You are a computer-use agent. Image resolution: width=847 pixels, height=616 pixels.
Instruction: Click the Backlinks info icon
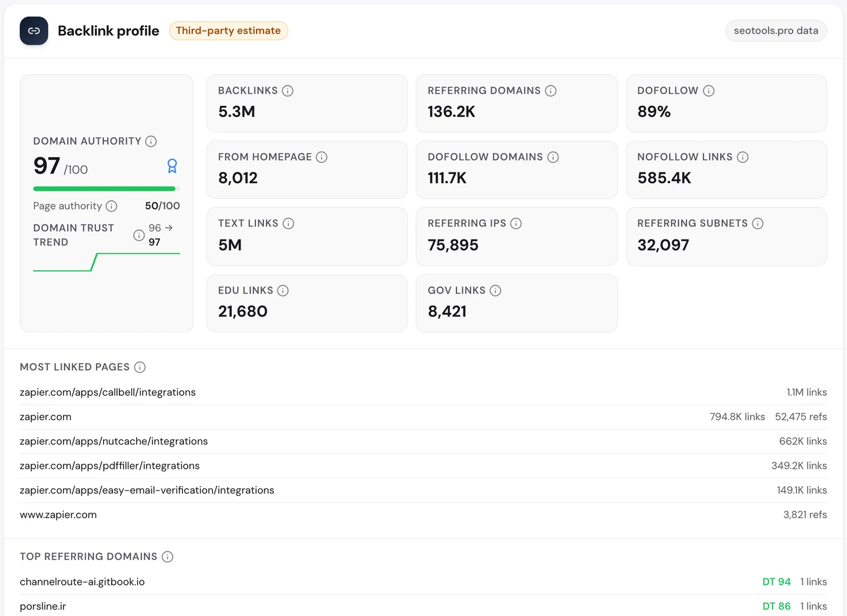(288, 91)
